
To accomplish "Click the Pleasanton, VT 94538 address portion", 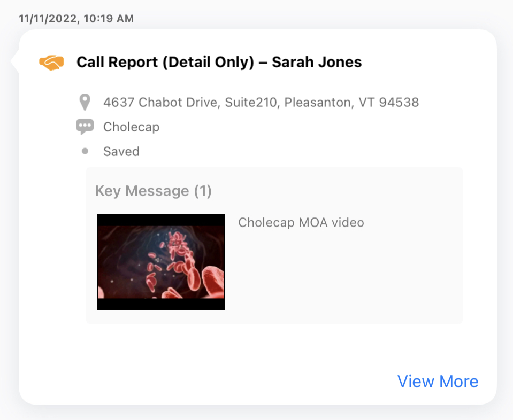I will [x=351, y=102].
